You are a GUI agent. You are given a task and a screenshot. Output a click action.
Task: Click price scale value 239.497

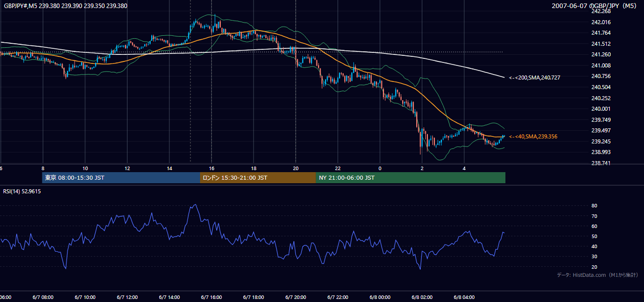click(601, 130)
